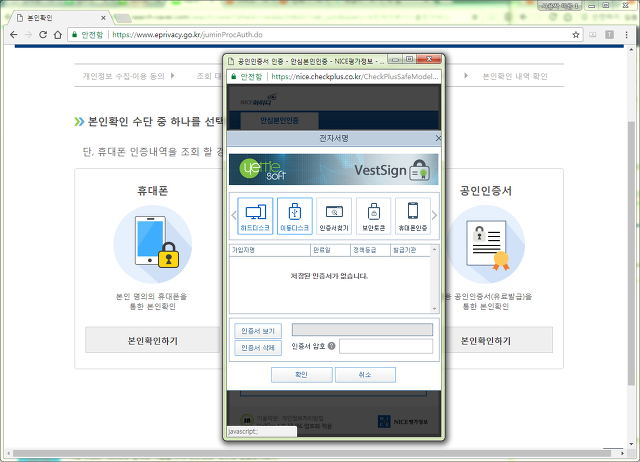Viewport: 640px width, 462px height.
Task: Close the 본인확인 browser tab
Action: (x=103, y=18)
